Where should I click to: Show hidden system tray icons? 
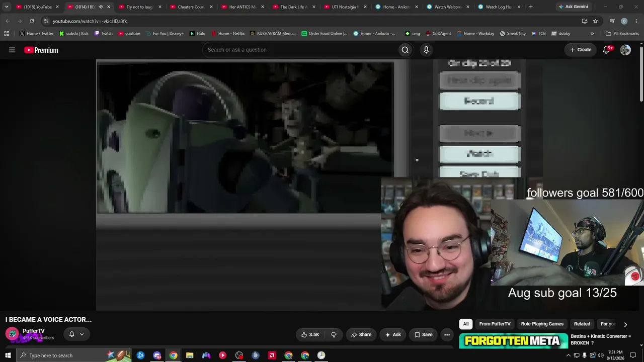tap(569, 355)
